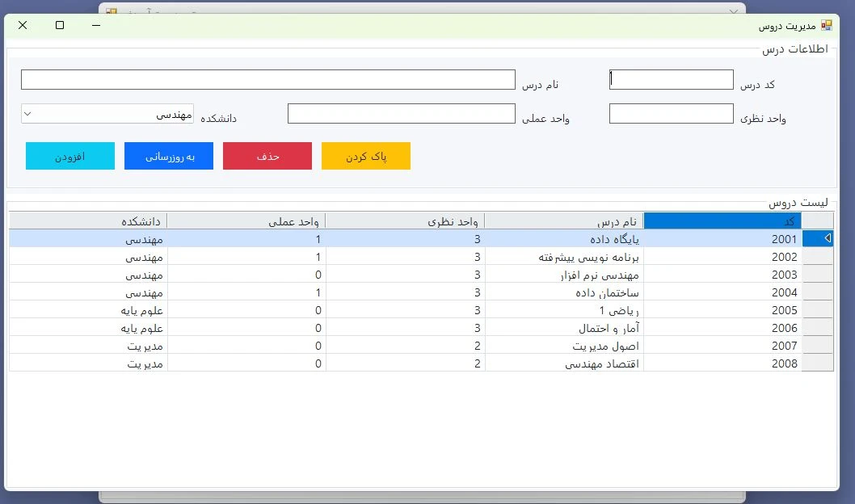Sort by the نام درس column header
This screenshot has width=855, height=504.
tap(564, 220)
